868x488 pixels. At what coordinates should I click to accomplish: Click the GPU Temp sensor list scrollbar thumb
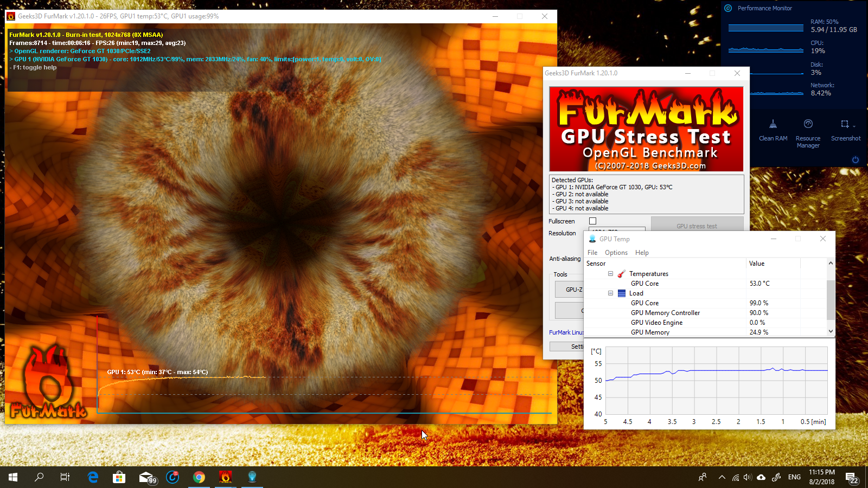pyautogui.click(x=831, y=300)
